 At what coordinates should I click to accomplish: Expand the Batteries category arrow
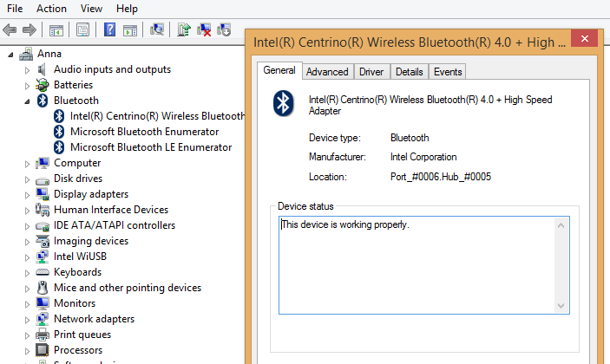click(x=27, y=86)
